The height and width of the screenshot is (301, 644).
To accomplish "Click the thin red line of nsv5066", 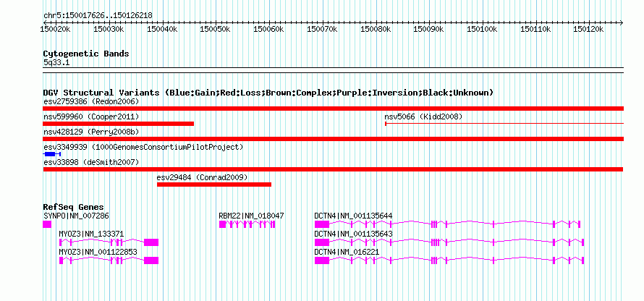I will (x=504, y=124).
